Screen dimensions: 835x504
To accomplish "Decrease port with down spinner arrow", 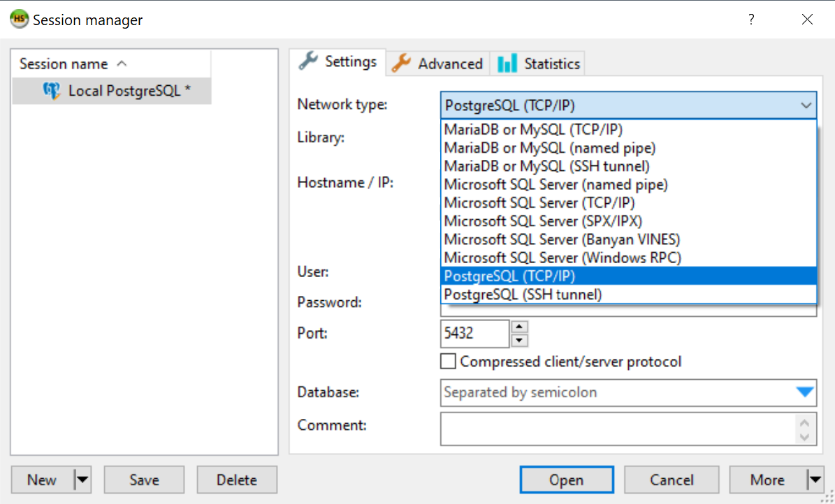I will pos(519,341).
